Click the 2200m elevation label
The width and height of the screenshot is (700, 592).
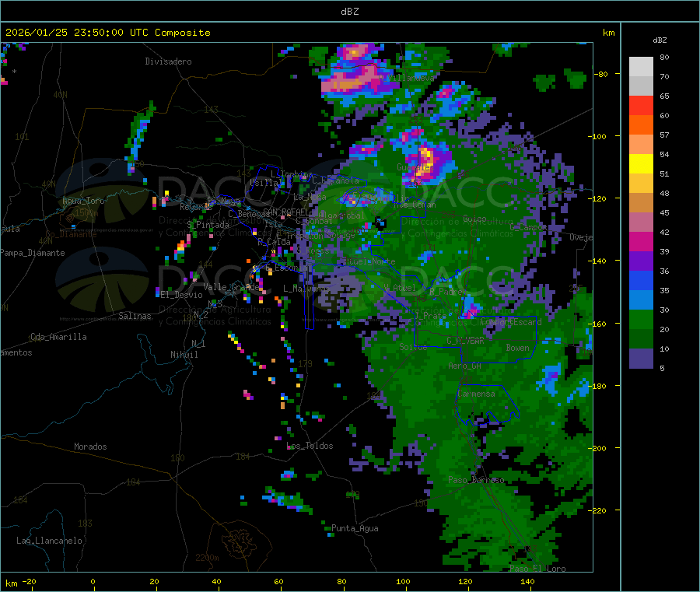tap(207, 558)
